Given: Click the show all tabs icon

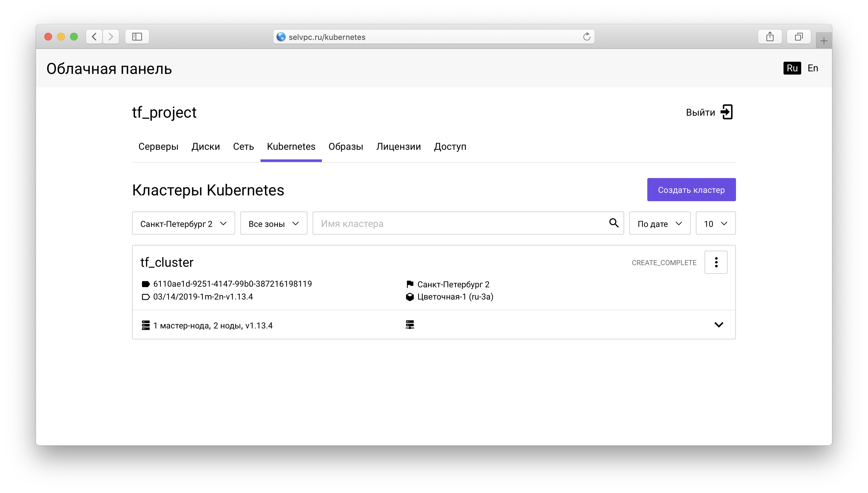Looking at the screenshot, I should click(x=798, y=37).
